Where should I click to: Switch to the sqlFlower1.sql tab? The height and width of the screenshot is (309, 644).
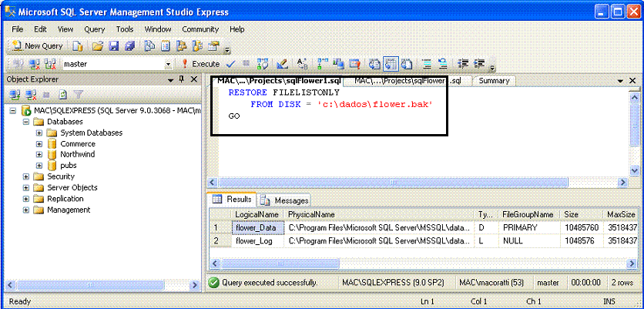click(280, 81)
